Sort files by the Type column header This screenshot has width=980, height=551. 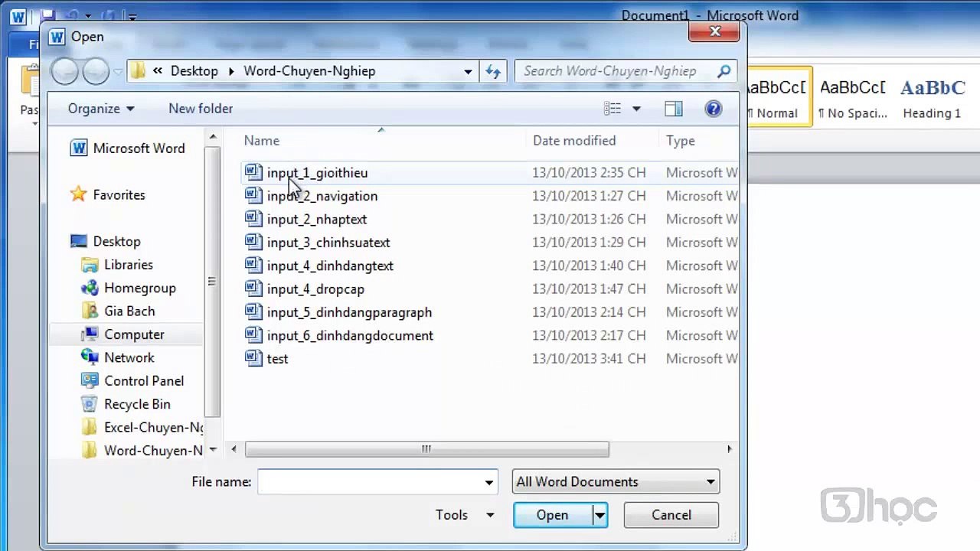tap(681, 141)
